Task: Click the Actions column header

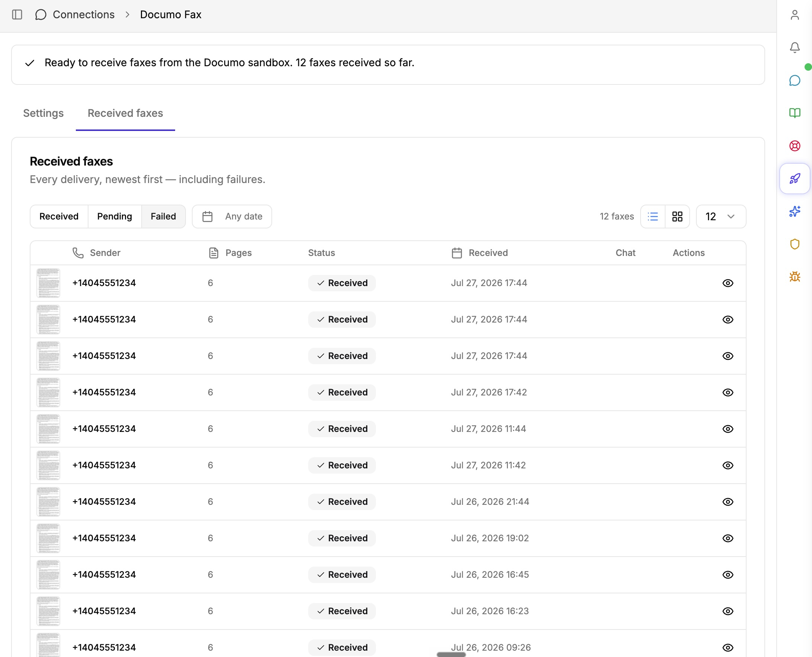Action: tap(688, 253)
